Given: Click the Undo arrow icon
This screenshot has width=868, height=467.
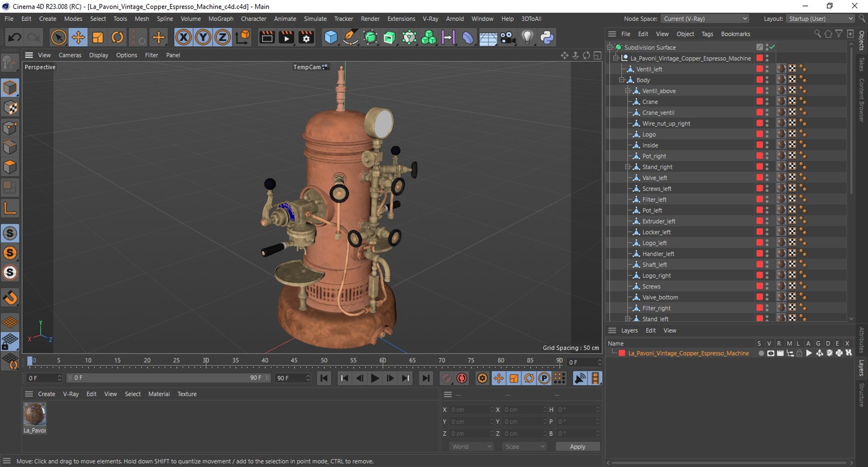Looking at the screenshot, I should pyautogui.click(x=14, y=37).
